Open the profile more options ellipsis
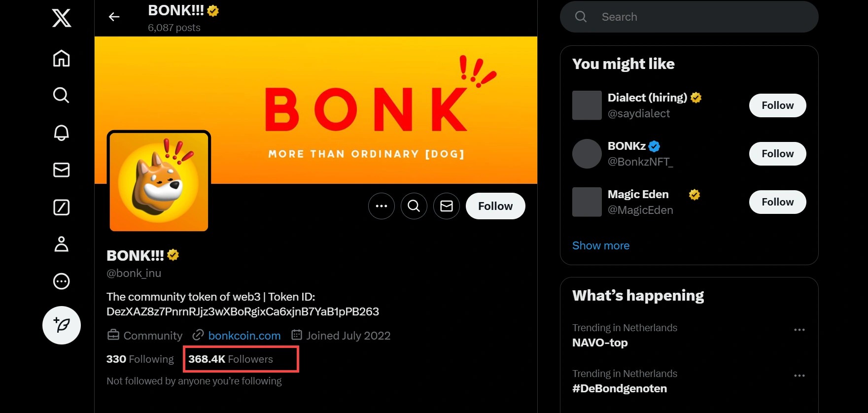 click(381, 206)
